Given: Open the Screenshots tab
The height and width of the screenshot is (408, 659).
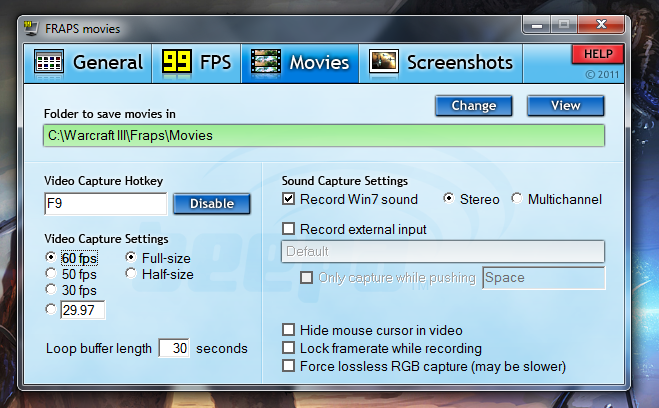Looking at the screenshot, I should 441,63.
